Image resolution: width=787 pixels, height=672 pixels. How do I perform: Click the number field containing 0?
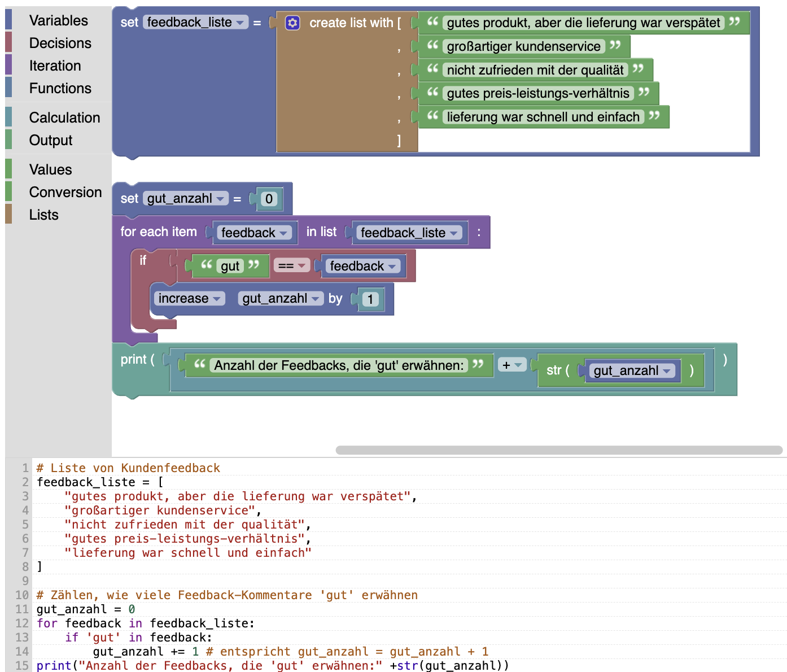[269, 199]
